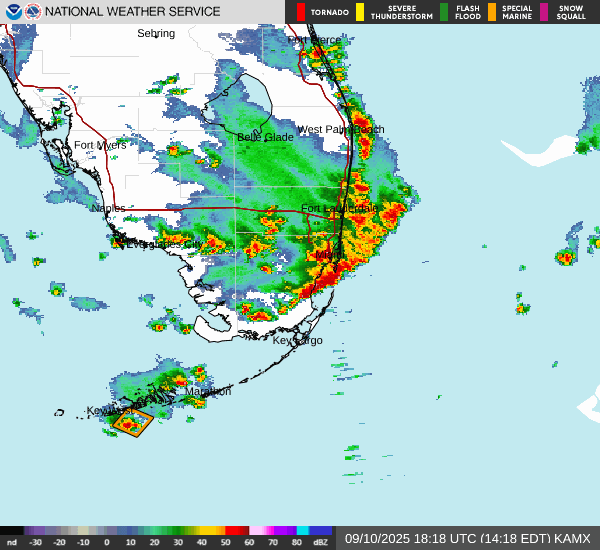Select the Key Largo map label
Image resolution: width=600 pixels, height=550 pixels.
[x=298, y=341]
